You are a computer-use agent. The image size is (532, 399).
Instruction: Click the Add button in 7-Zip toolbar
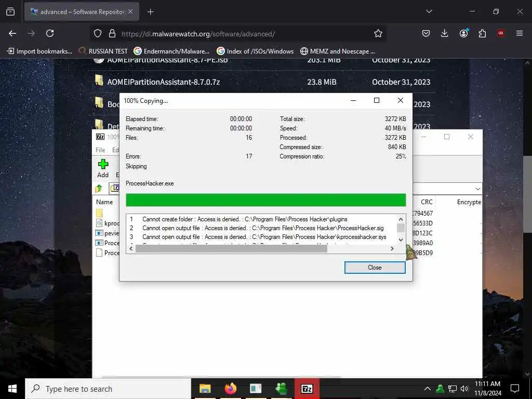click(103, 169)
